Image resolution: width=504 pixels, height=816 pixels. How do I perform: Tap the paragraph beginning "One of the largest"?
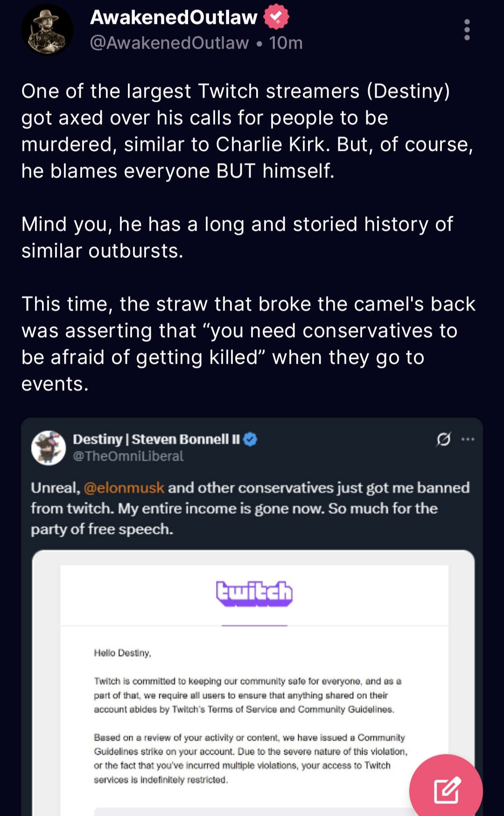247,131
